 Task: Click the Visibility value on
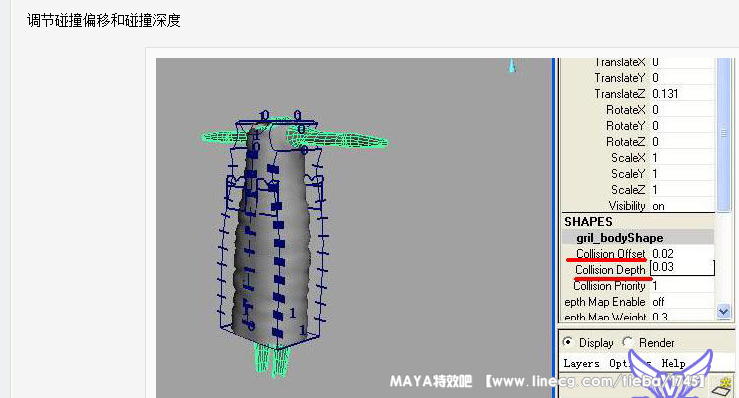pyautogui.click(x=658, y=206)
